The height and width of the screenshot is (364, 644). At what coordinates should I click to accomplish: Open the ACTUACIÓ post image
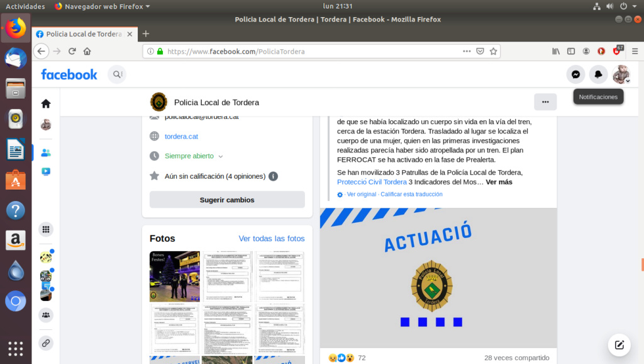(x=438, y=278)
